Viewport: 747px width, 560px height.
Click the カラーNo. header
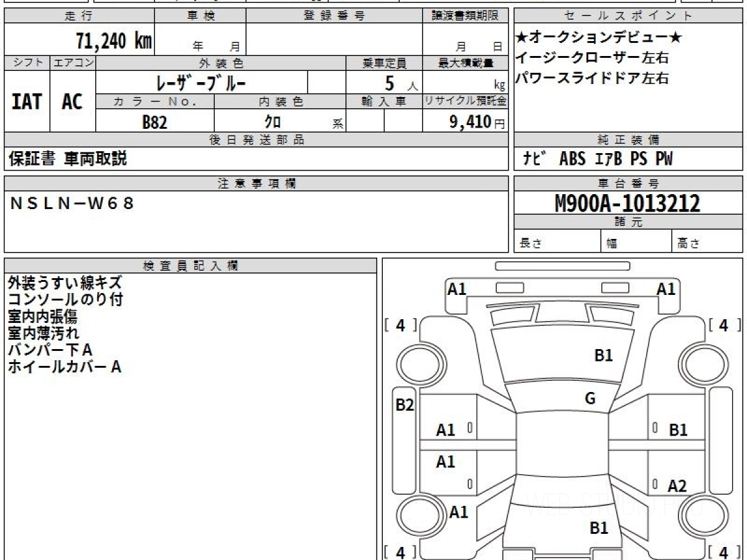(x=155, y=101)
